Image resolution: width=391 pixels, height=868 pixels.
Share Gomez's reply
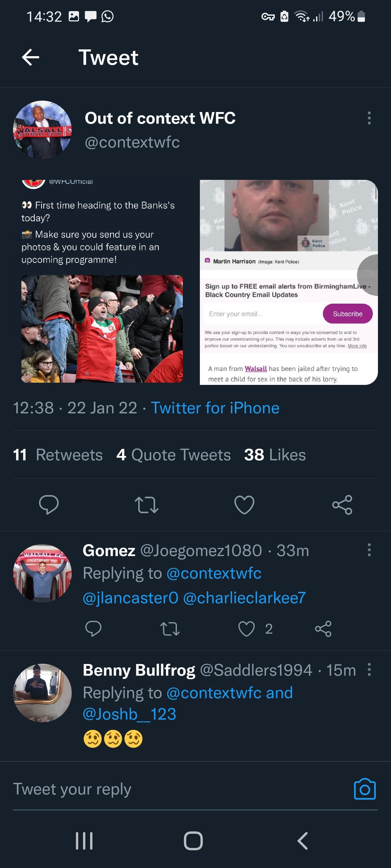323,629
